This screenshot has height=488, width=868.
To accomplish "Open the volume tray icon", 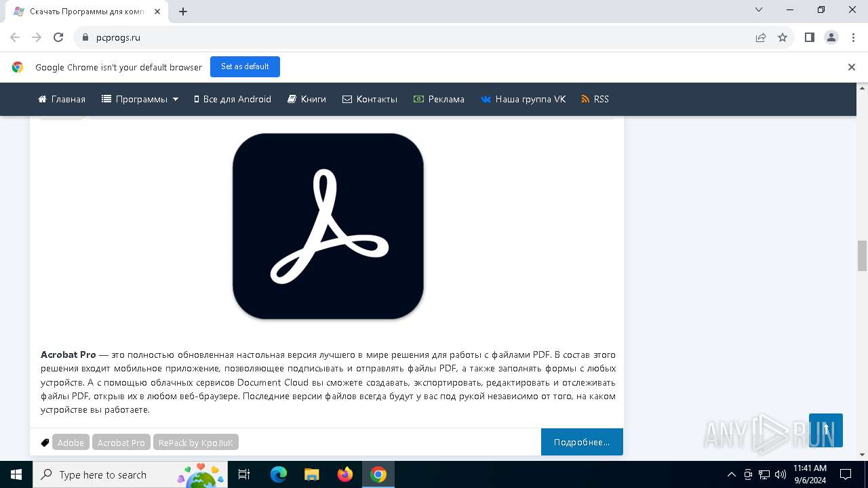I will click(x=781, y=474).
